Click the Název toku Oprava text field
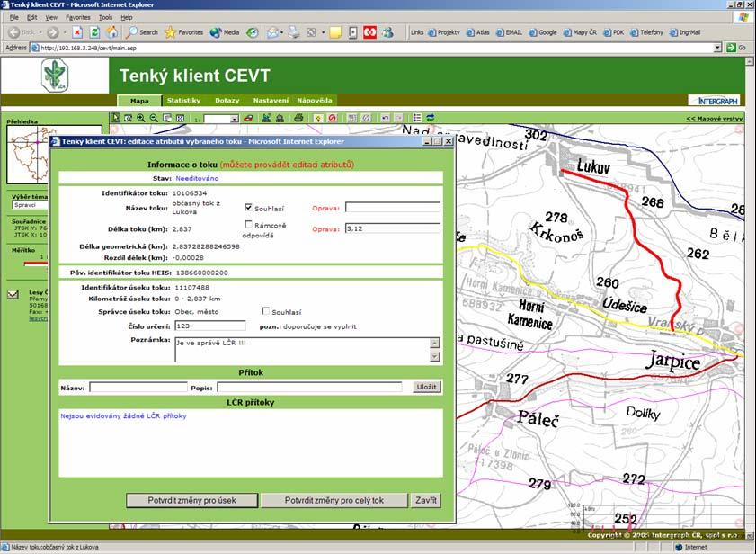Screen dimensions: 756x554 pos(393,208)
